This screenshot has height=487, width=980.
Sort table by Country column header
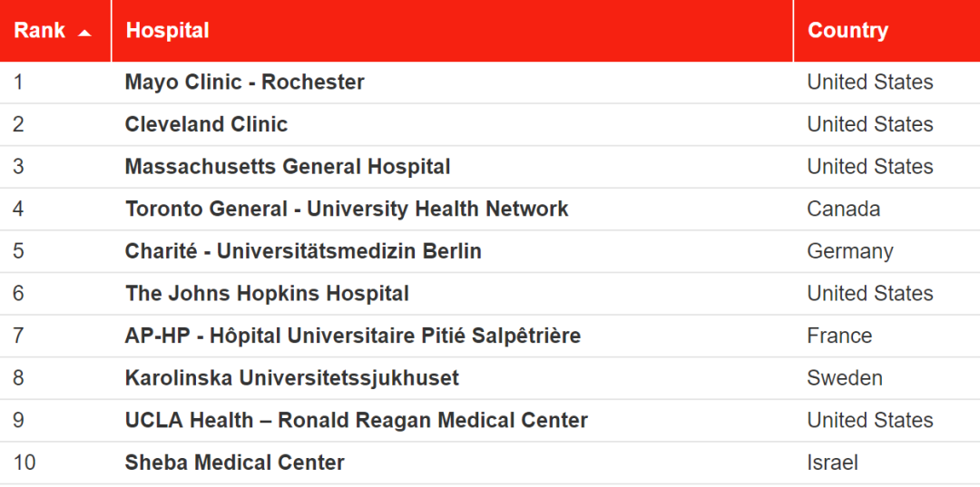pyautogui.click(x=887, y=31)
